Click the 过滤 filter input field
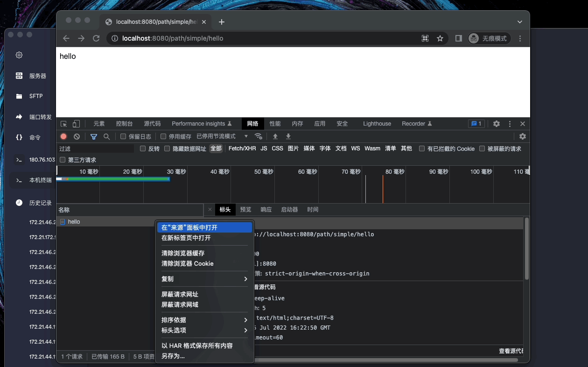The image size is (588, 367). [96, 148]
